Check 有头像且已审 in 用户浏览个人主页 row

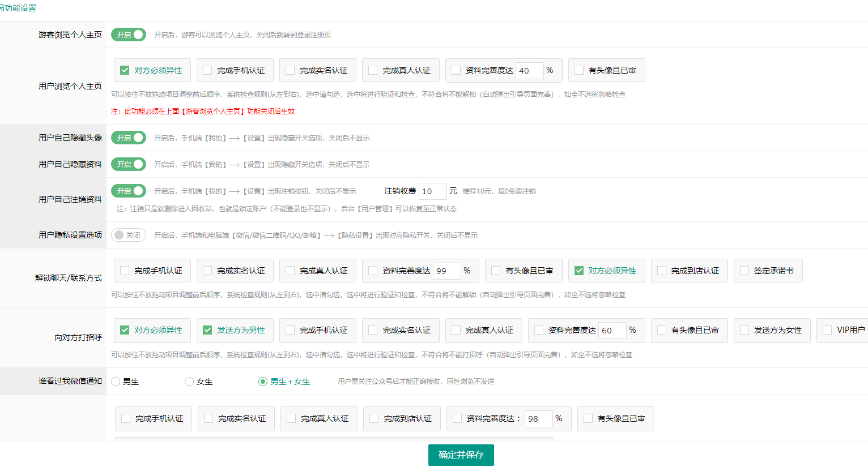[579, 70]
